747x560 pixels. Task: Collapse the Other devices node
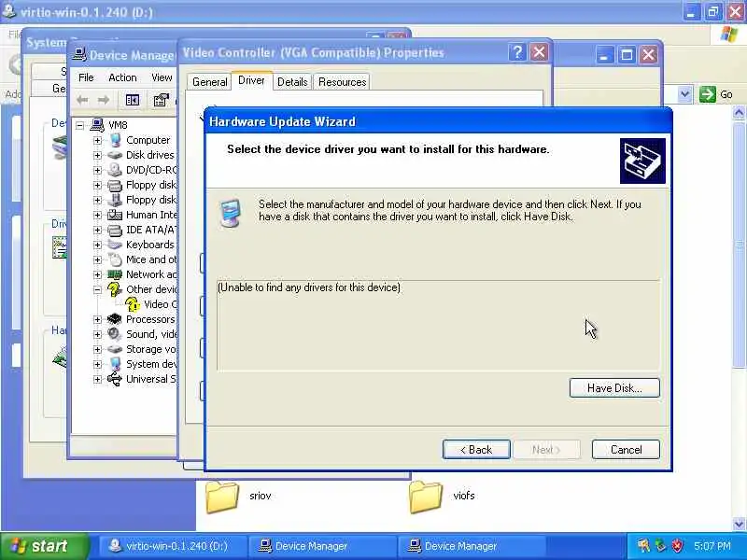(x=97, y=289)
